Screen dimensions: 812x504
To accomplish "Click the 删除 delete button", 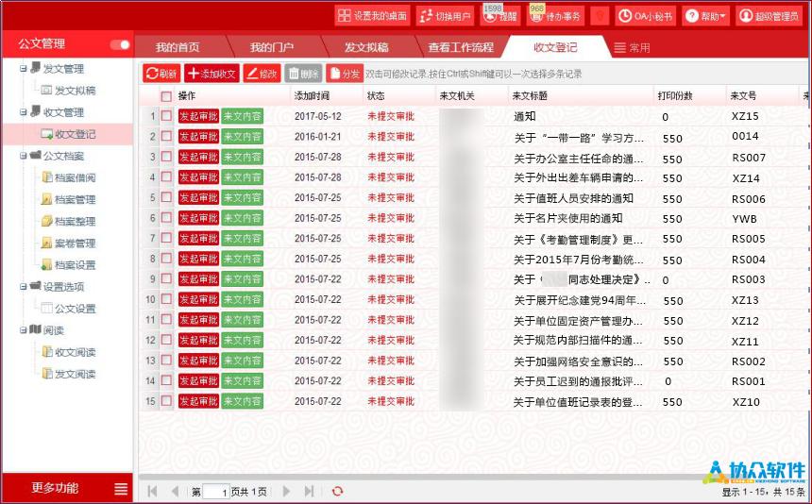I will coord(303,74).
